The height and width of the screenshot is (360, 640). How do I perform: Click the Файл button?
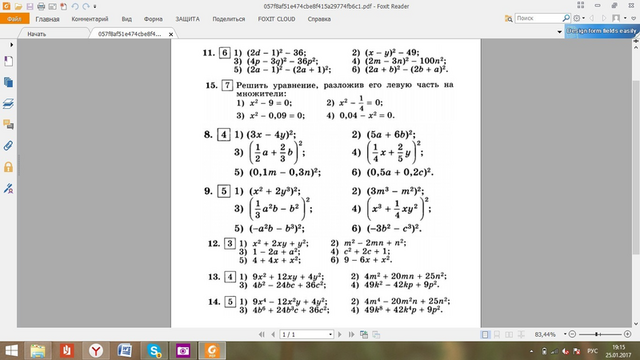14,19
